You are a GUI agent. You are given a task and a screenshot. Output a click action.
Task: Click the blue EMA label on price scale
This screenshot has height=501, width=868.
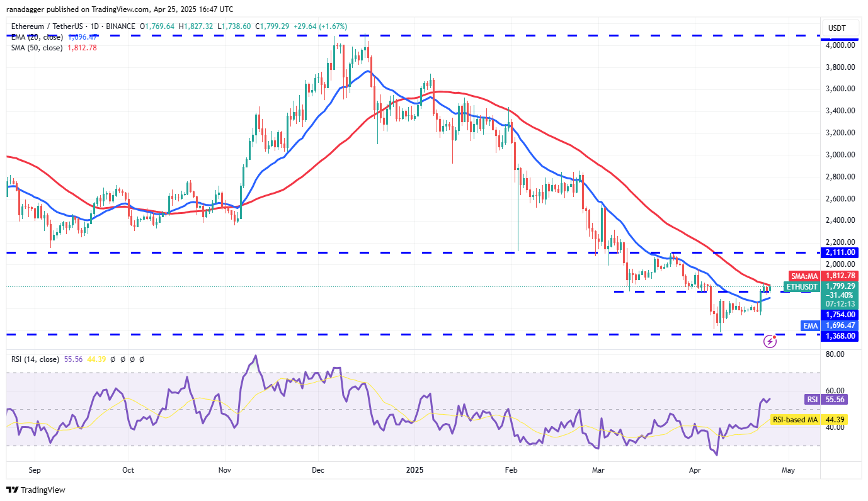pyautogui.click(x=809, y=325)
